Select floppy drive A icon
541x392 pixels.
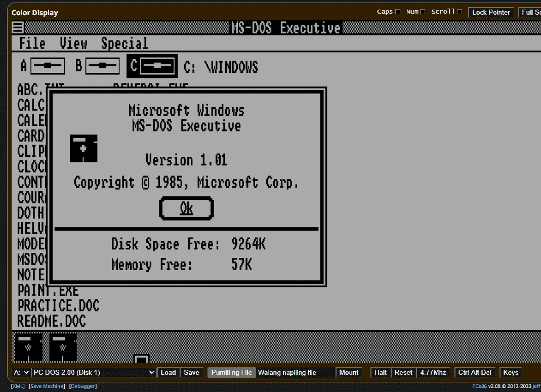(x=48, y=66)
